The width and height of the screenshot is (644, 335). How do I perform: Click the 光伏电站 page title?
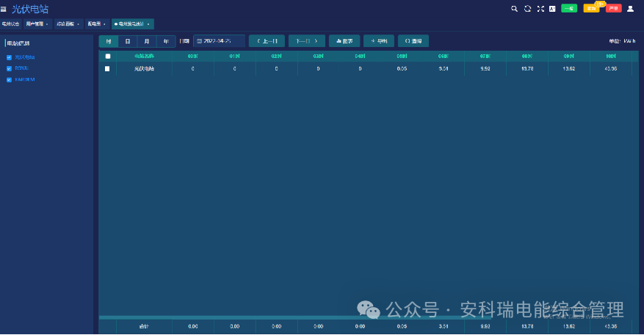pyautogui.click(x=30, y=9)
